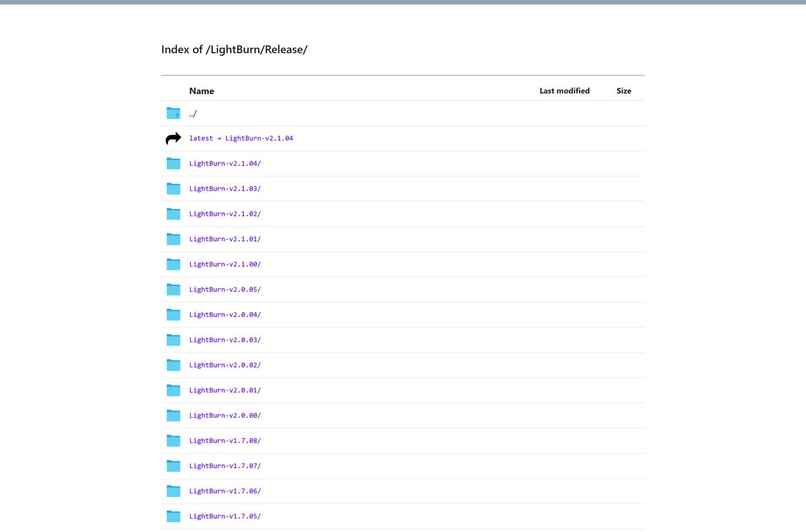Open the LightBurn-v2.1.00/ directory link
This screenshot has width=806, height=532.
(x=225, y=264)
